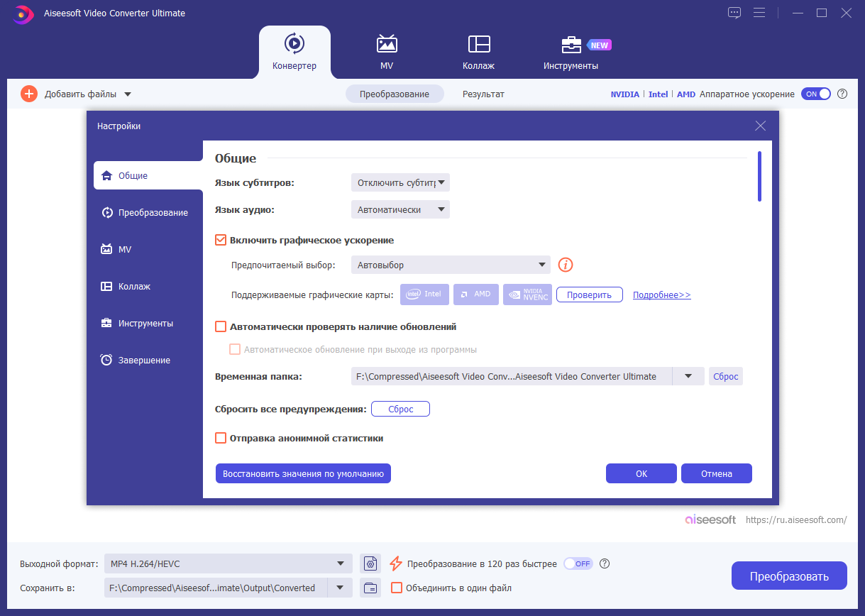Open the output folder icon beside save path
This screenshot has height=616, width=865.
pos(370,588)
